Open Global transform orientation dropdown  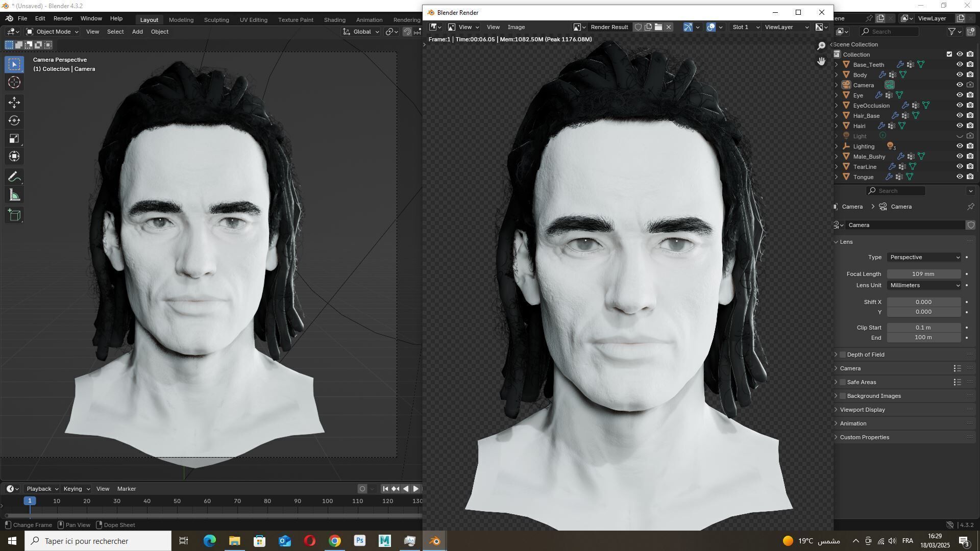(362, 32)
